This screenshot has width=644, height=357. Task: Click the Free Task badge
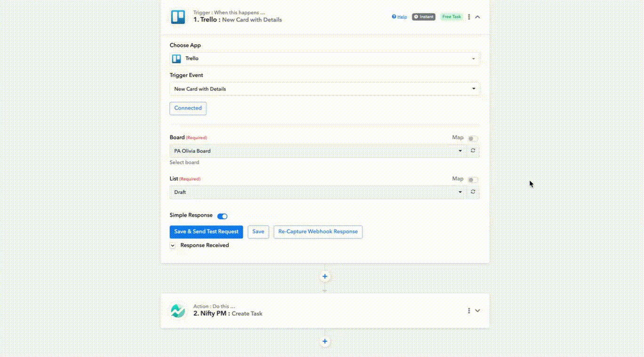451,17
